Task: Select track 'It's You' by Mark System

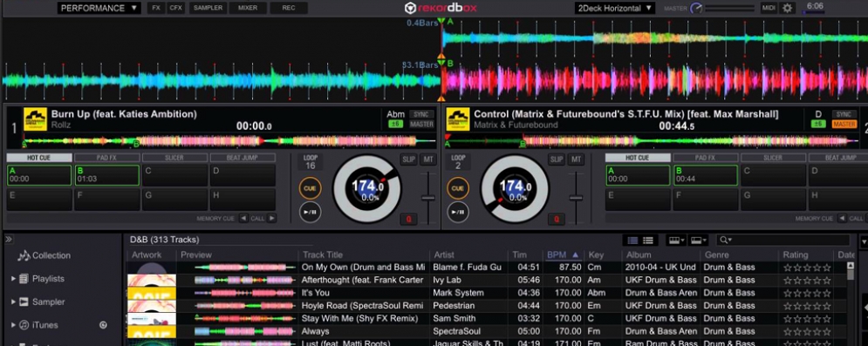Action: [487, 293]
